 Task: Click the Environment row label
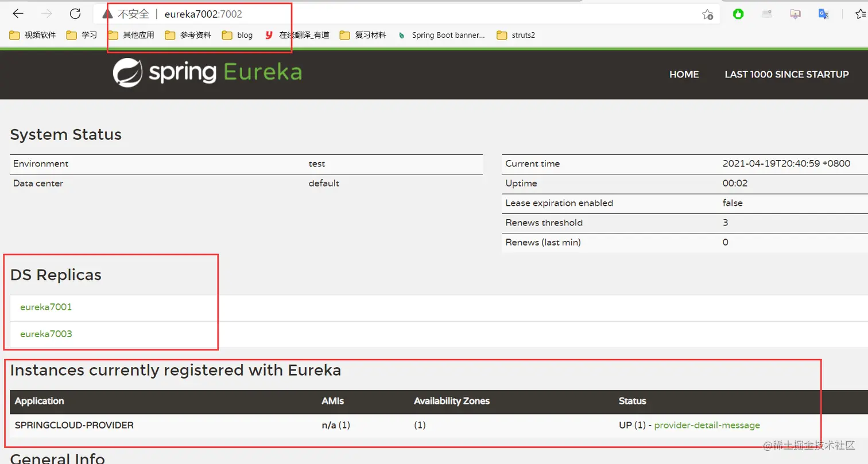point(41,163)
